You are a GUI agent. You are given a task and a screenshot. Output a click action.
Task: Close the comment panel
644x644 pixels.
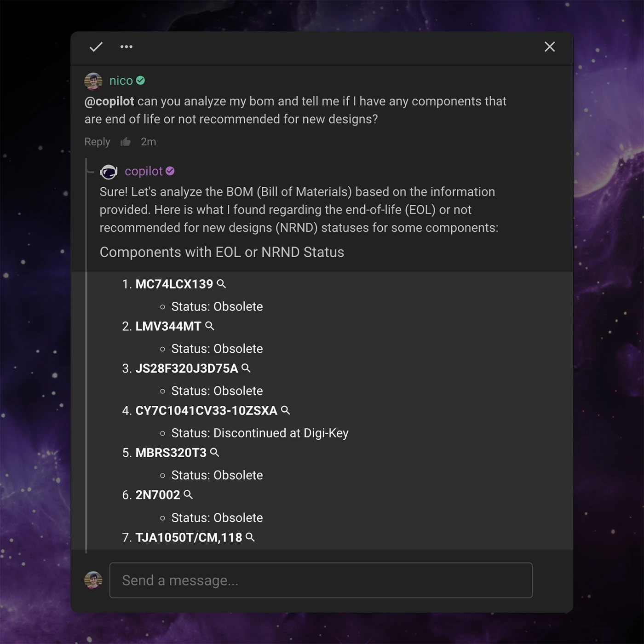pos(549,47)
